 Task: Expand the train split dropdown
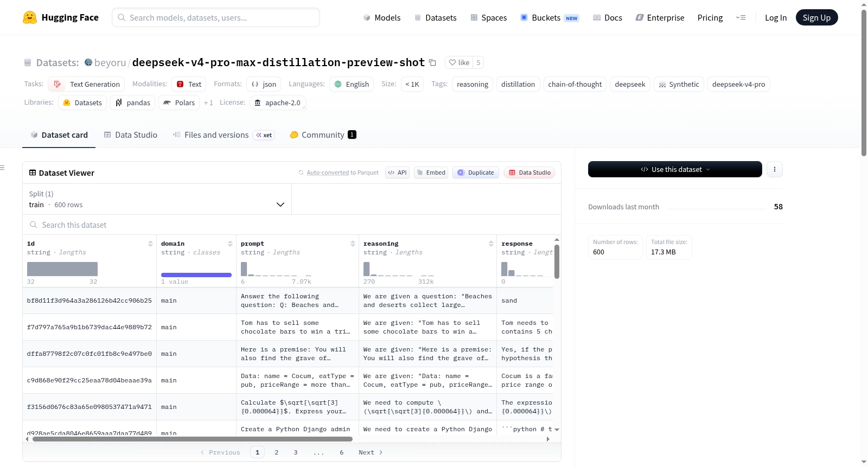tap(157, 199)
